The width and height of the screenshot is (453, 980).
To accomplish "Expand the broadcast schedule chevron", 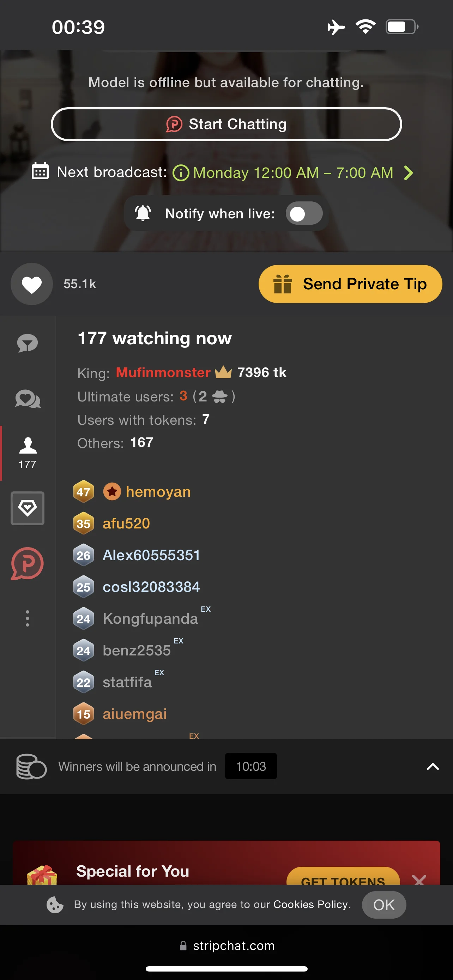I will pyautogui.click(x=409, y=173).
